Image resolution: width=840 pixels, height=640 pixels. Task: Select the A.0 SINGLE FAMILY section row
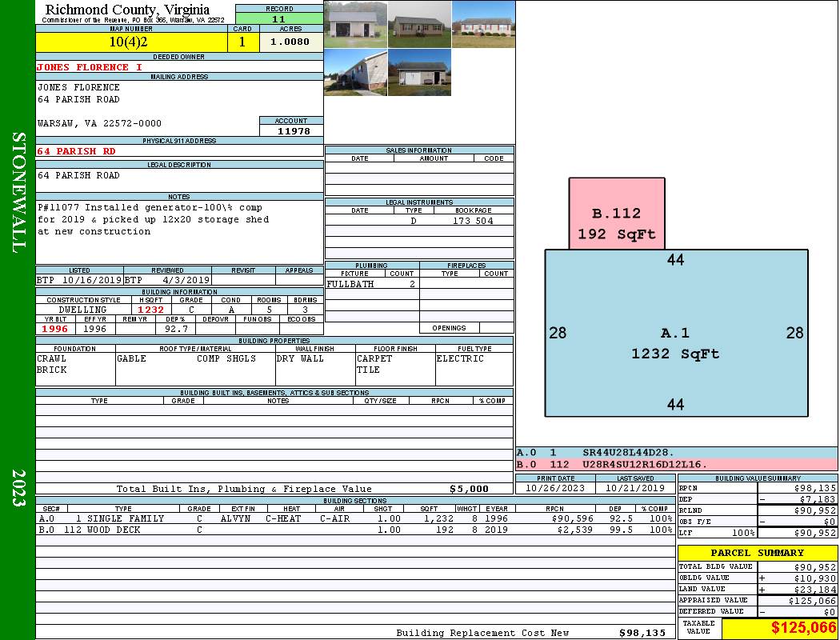tap(356, 518)
